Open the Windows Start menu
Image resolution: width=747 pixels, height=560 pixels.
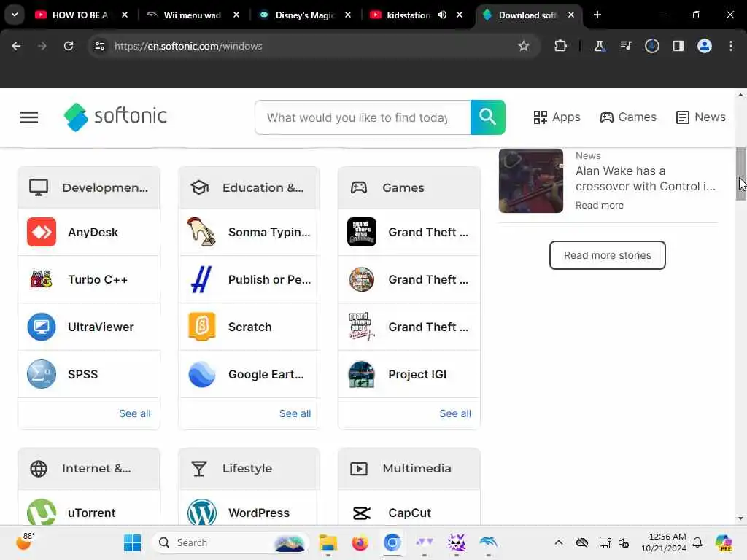click(132, 542)
